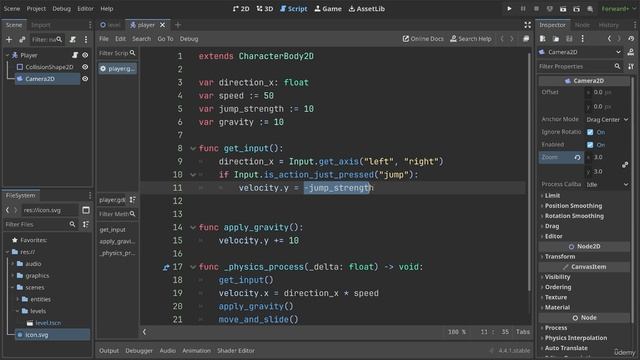Screen dimensions: 640x360
Task: Open the Output bottom panel
Action: (x=109, y=351)
